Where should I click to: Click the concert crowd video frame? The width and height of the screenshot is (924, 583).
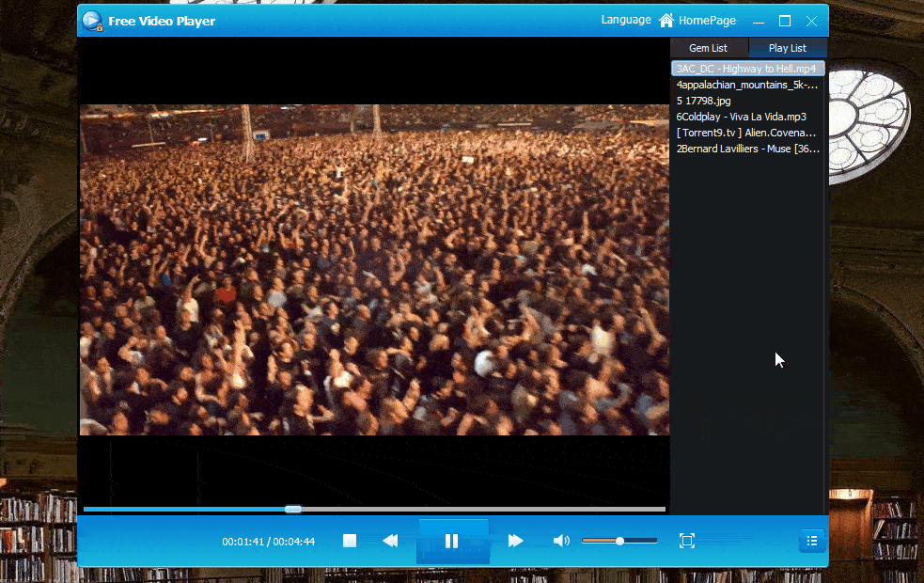coord(375,270)
